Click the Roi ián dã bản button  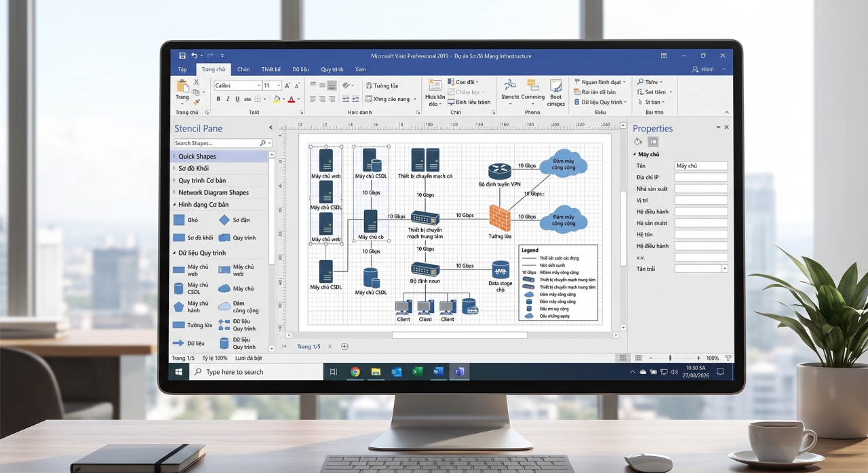tap(595, 92)
